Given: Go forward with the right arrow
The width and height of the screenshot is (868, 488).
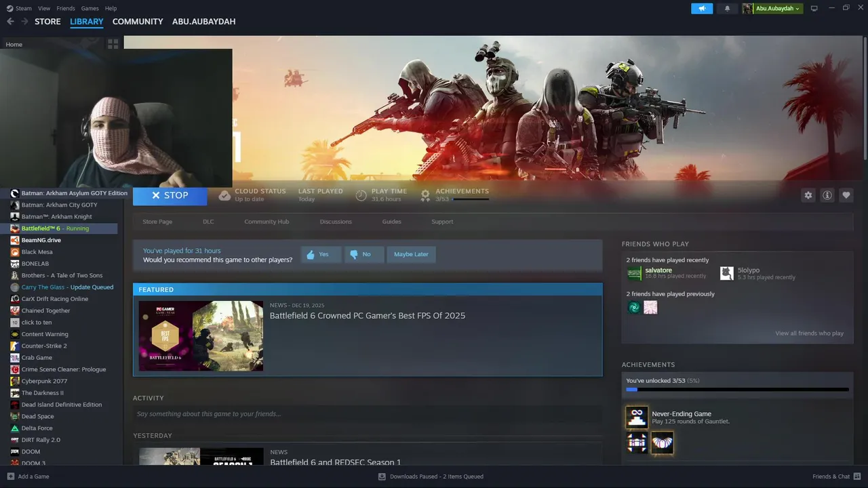Looking at the screenshot, I should pos(24,22).
